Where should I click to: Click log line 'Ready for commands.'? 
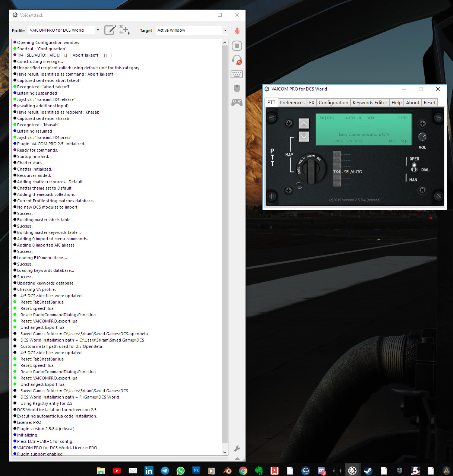pos(38,150)
